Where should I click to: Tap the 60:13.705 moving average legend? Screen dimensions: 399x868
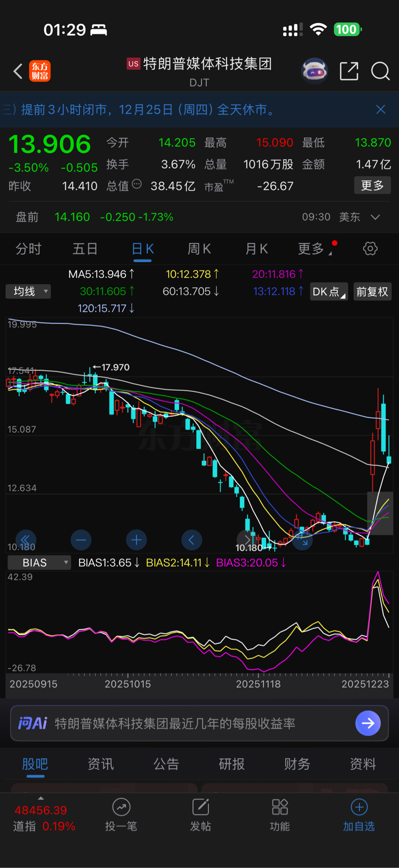click(x=191, y=291)
